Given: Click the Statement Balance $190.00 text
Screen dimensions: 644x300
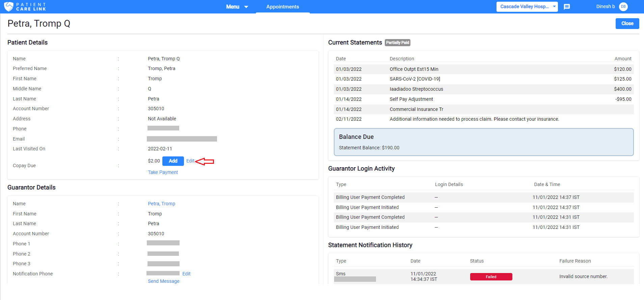Looking at the screenshot, I should [x=369, y=148].
